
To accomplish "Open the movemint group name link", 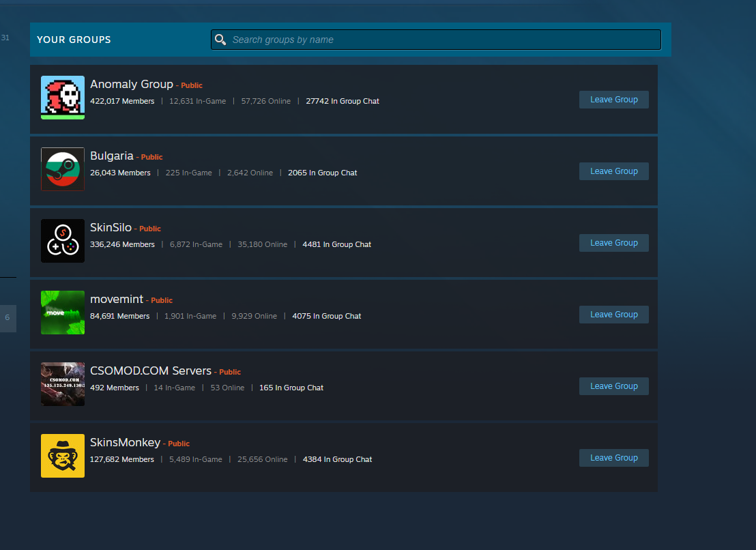I will 117,300.
